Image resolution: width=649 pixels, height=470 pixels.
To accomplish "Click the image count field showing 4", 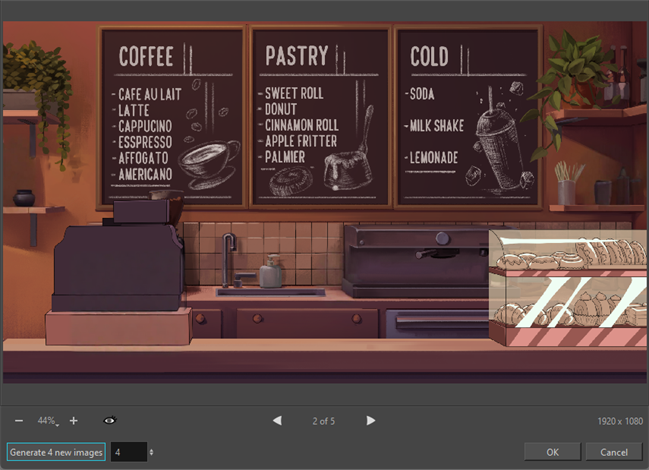I will click(128, 452).
